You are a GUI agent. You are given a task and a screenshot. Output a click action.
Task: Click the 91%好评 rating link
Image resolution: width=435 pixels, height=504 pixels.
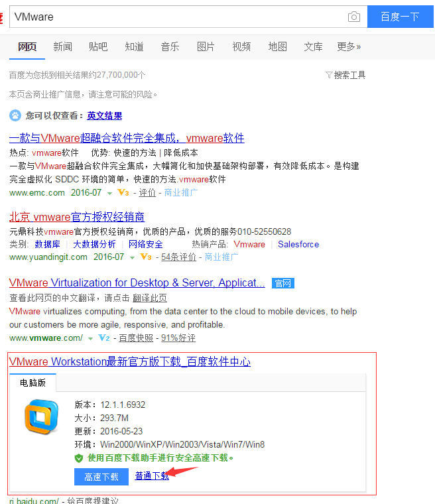tap(178, 338)
